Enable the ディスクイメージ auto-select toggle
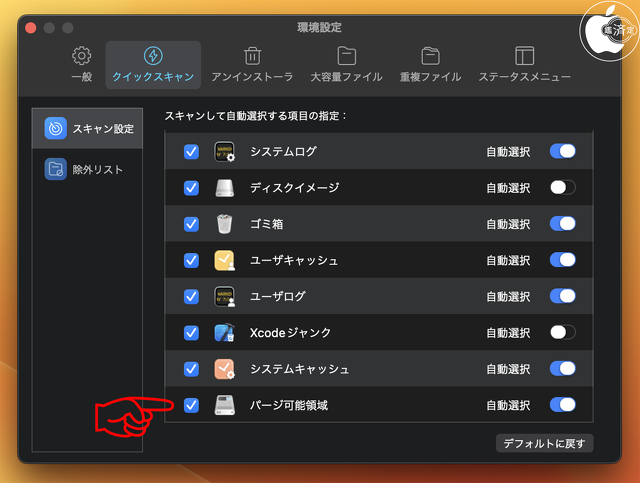Screen dimensions: 640x483 click(562, 188)
